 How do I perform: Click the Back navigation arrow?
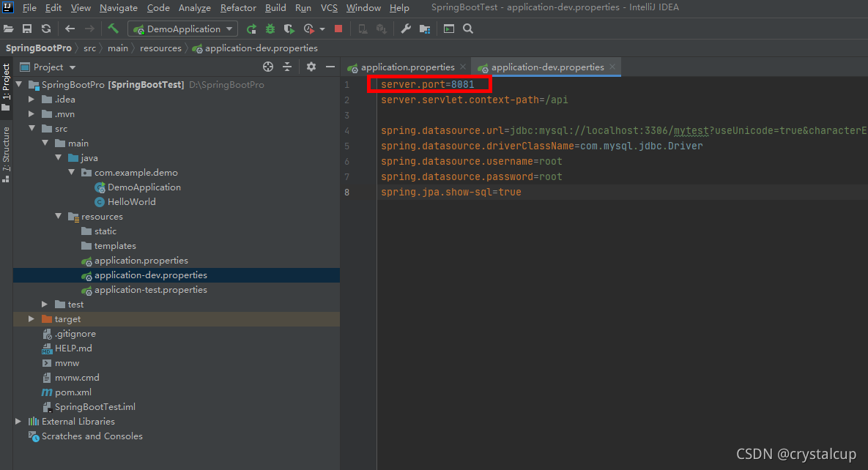(x=70, y=29)
